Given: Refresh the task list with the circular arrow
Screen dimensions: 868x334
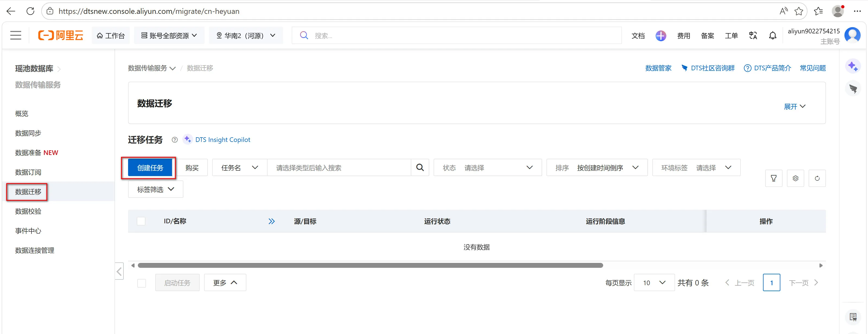Looking at the screenshot, I should tap(817, 178).
